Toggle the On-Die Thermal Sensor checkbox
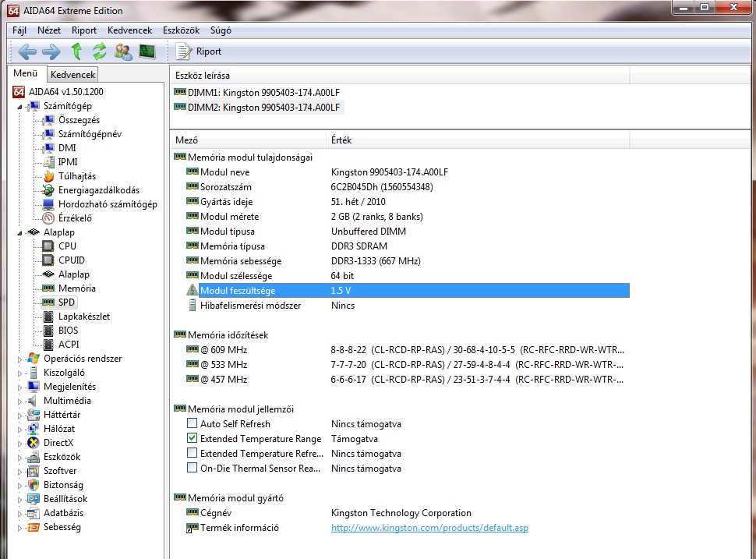The height and width of the screenshot is (559, 756). [192, 468]
